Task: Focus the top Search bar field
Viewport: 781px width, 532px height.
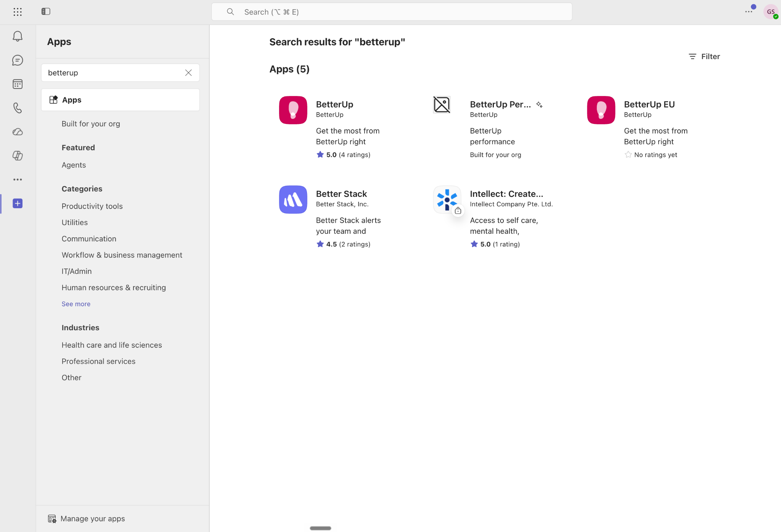Action: 392,12
